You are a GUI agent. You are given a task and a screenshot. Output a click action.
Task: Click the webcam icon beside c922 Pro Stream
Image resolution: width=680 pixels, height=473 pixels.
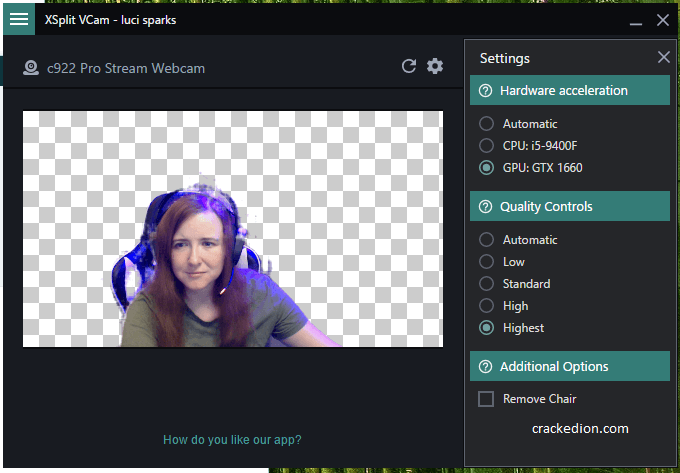[x=31, y=68]
